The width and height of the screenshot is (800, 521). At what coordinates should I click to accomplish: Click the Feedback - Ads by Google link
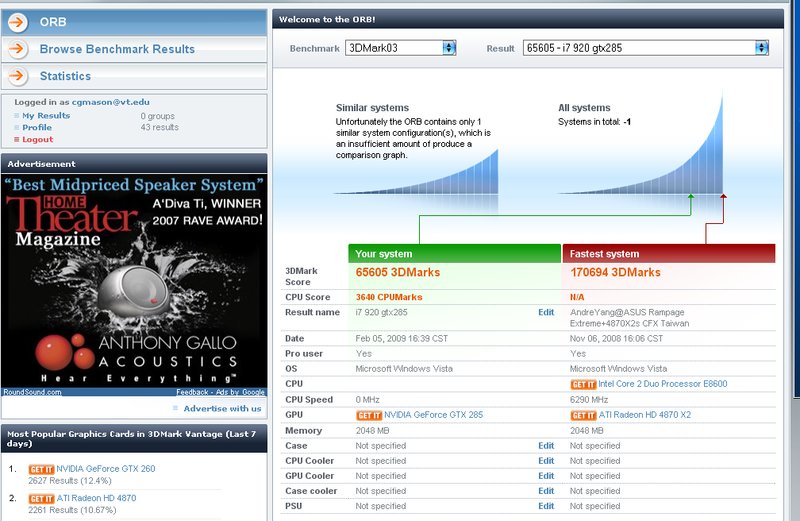coord(220,392)
